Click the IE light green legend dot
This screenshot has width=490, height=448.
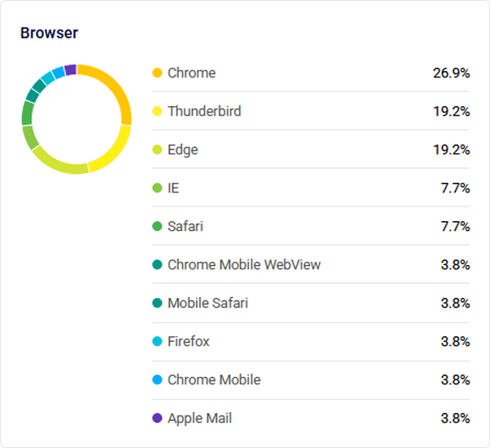coord(157,188)
